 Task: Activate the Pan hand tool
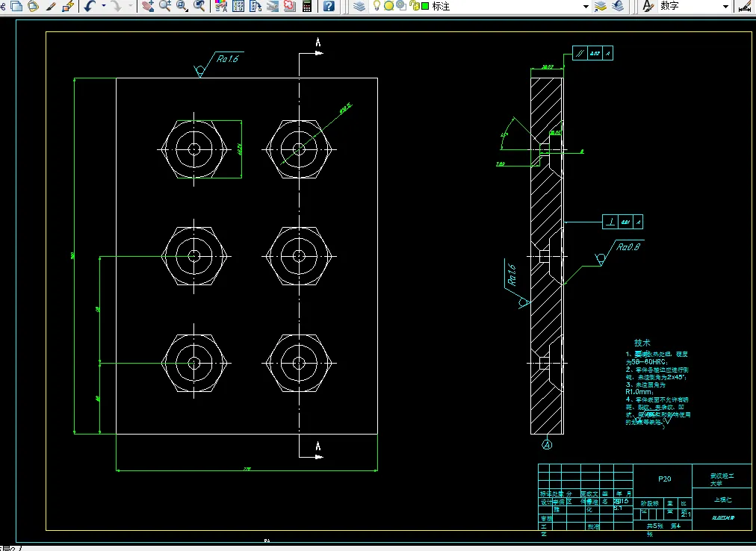pos(148,6)
